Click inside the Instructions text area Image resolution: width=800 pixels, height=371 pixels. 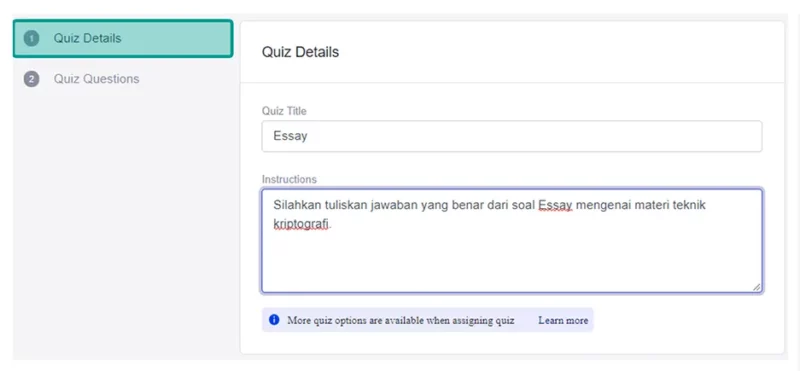[x=512, y=241]
